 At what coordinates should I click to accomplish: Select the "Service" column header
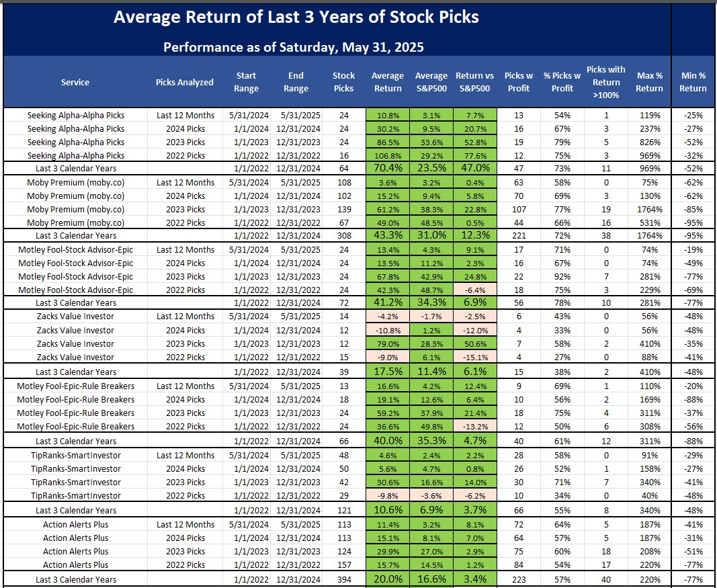(x=75, y=82)
